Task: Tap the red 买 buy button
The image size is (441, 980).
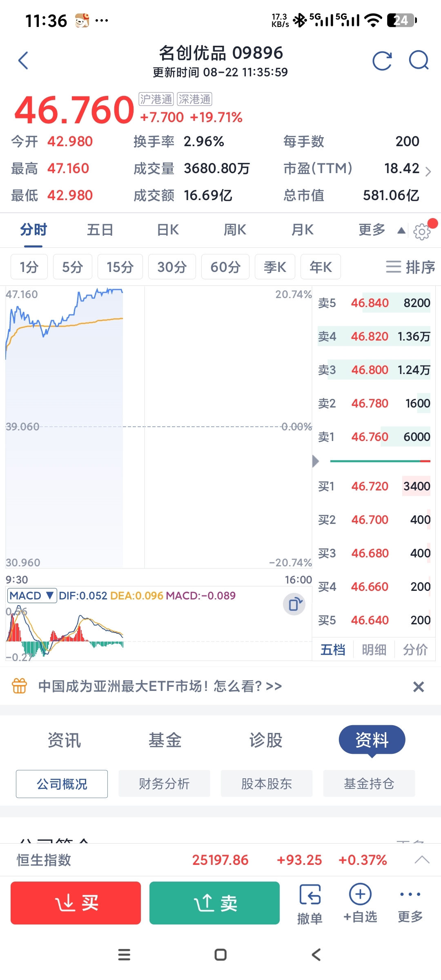Action: [x=76, y=903]
